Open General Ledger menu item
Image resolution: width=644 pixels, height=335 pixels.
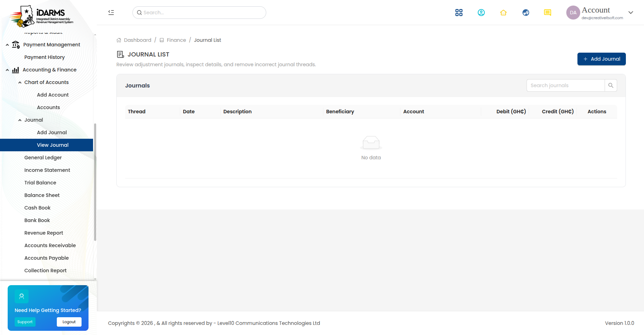coord(43,158)
